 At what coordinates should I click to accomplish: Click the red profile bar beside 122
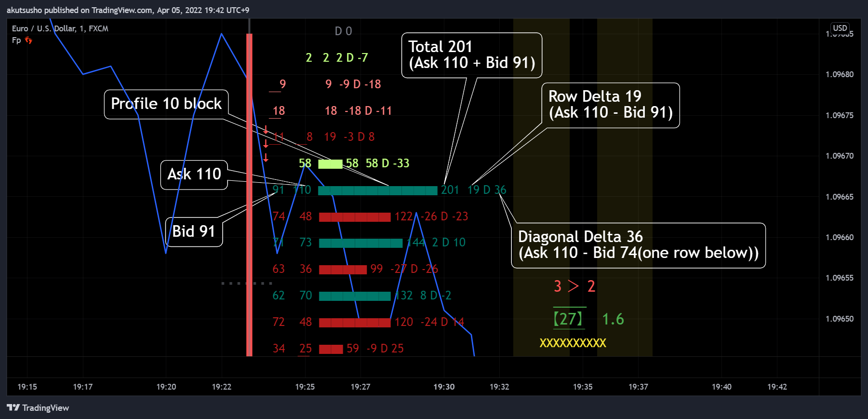tap(355, 217)
